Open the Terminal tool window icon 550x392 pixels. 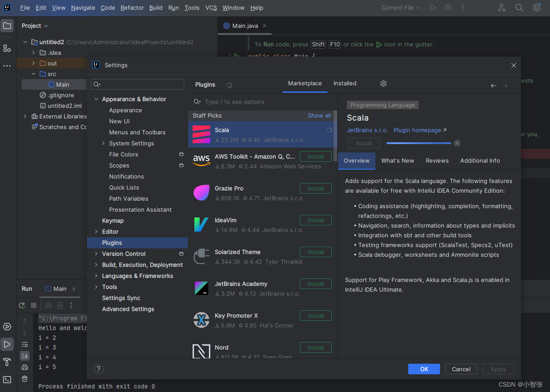point(7,380)
